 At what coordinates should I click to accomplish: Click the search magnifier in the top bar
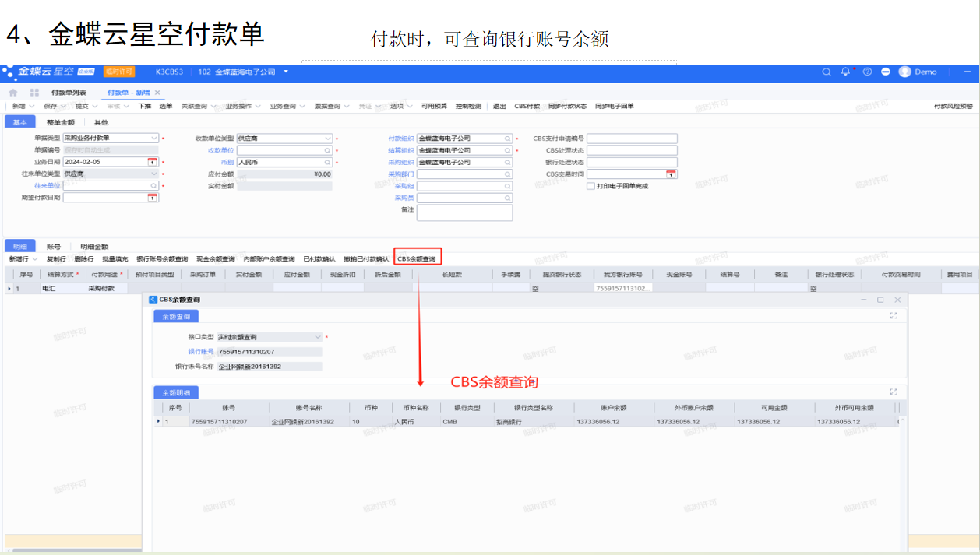(x=827, y=72)
